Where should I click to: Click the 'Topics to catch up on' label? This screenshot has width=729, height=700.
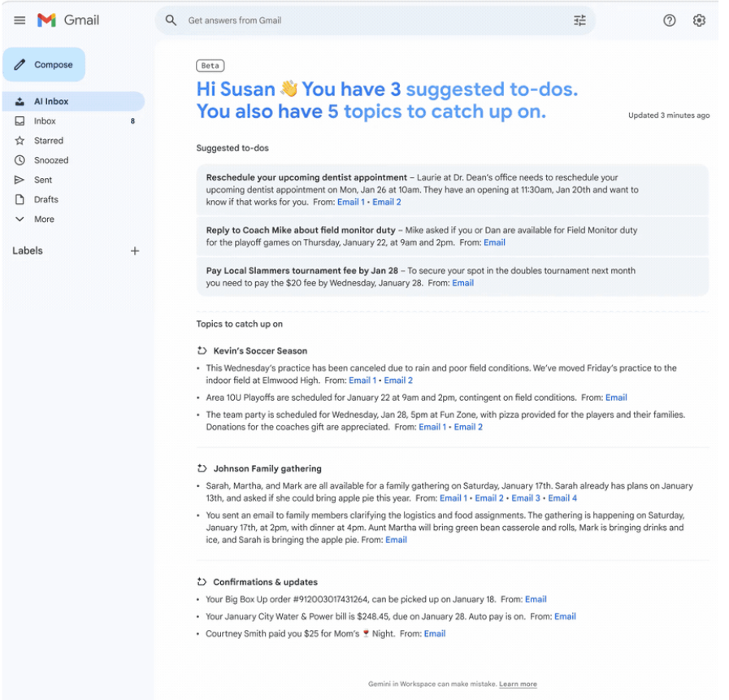pyautogui.click(x=240, y=324)
